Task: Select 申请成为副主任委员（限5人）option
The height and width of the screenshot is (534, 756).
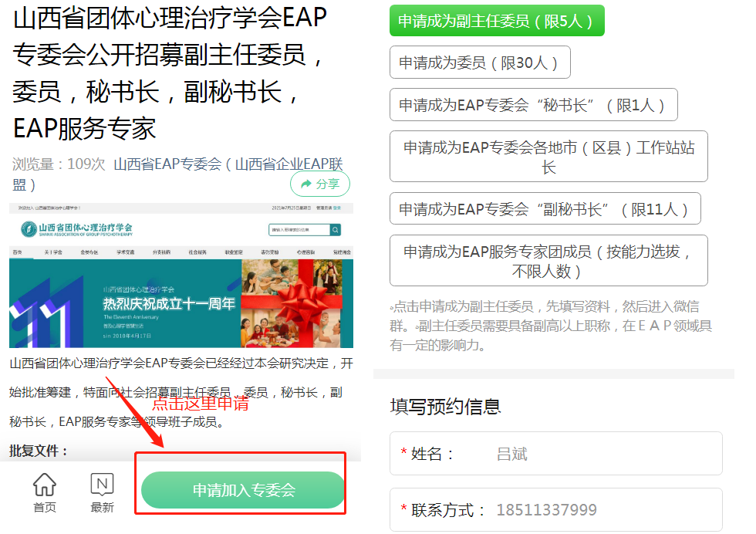Action: click(x=496, y=21)
